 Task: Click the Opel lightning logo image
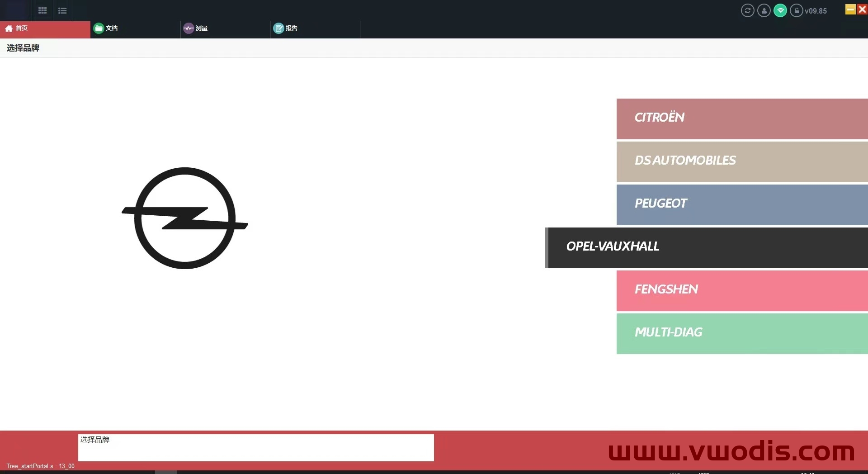tap(185, 218)
